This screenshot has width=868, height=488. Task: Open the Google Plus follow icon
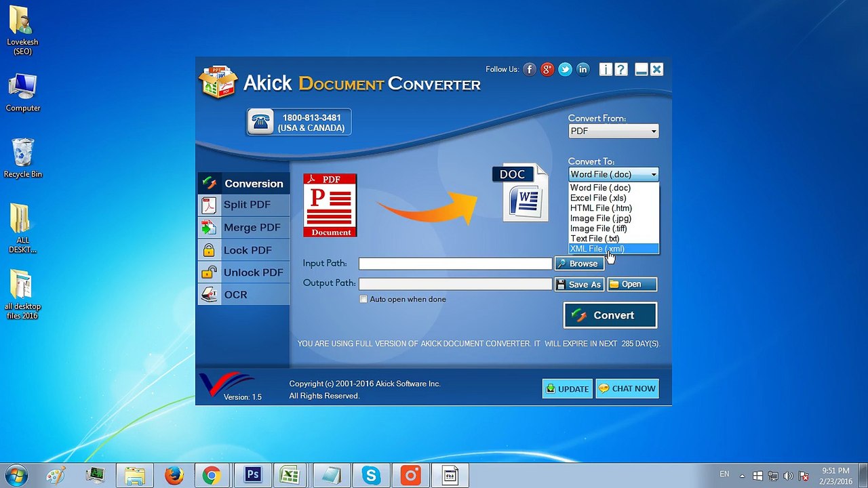(x=547, y=69)
